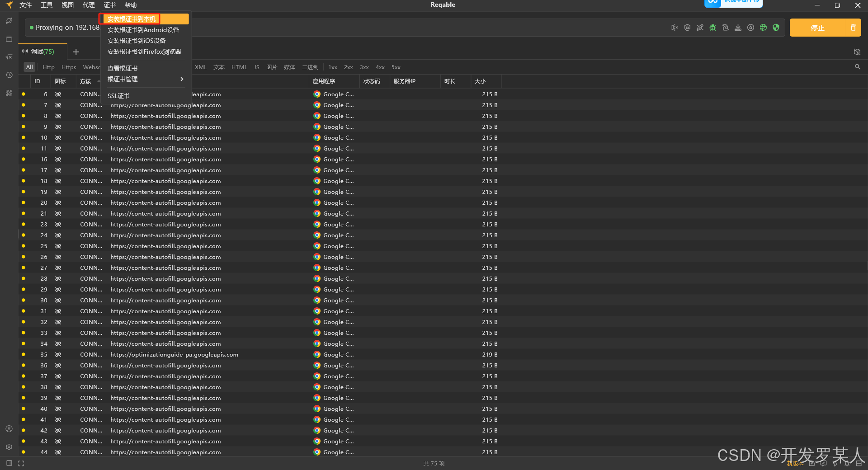Click the mirror/traffic-mute icon in the toolbar
This screenshot has width=868, height=470.
(x=675, y=28)
